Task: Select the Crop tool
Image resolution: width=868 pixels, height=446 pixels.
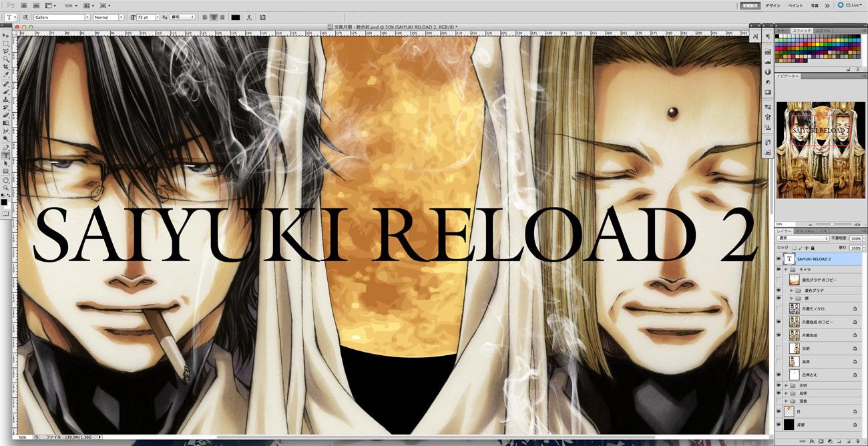Action: (x=5, y=67)
